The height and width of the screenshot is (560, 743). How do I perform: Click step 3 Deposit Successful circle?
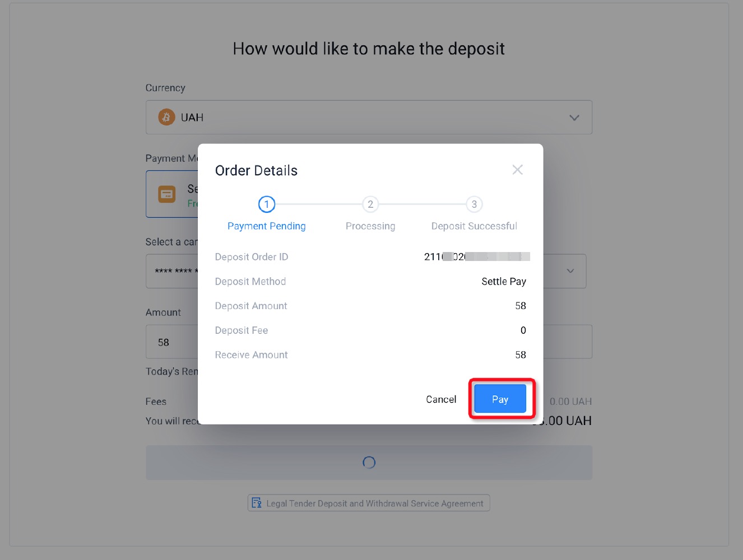pyautogui.click(x=474, y=204)
